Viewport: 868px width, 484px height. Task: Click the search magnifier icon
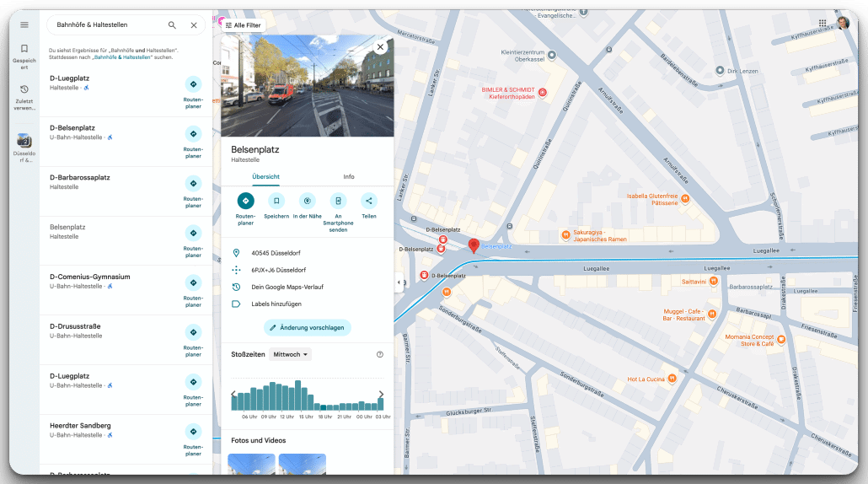pyautogui.click(x=173, y=25)
